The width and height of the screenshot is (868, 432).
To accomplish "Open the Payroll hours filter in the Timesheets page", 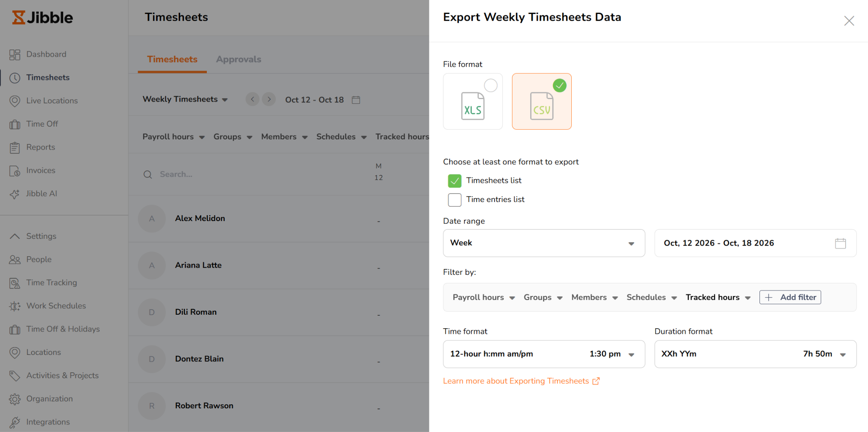I will pyautogui.click(x=174, y=137).
